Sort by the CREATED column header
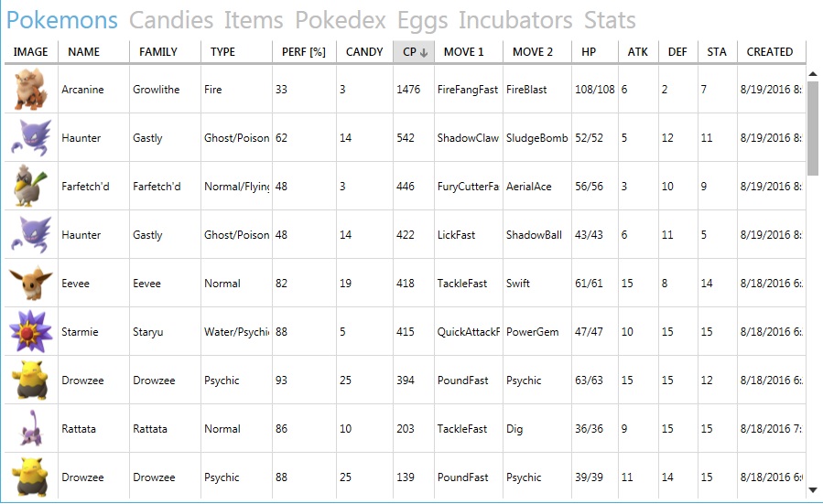 pos(770,52)
